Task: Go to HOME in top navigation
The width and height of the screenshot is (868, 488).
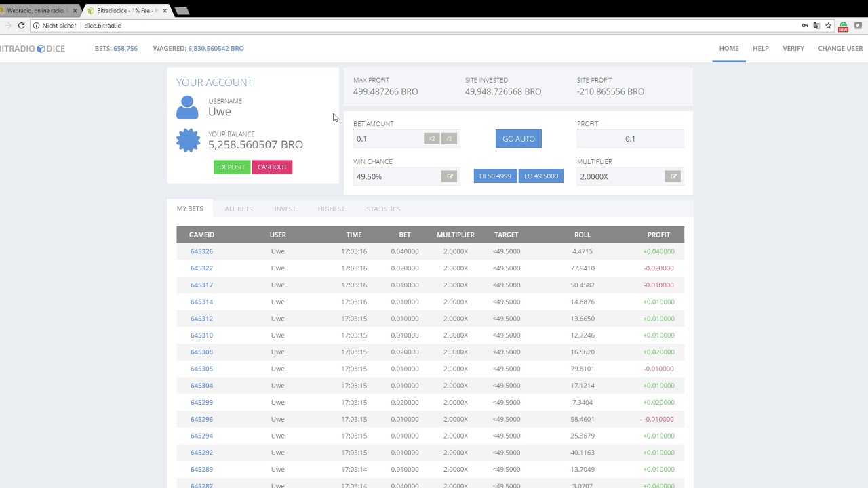Action: pyautogui.click(x=729, y=49)
